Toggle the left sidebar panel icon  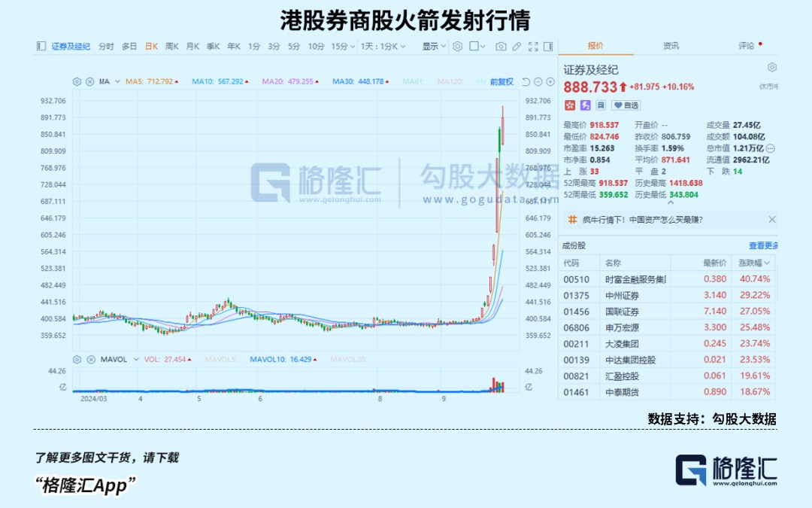coord(41,46)
